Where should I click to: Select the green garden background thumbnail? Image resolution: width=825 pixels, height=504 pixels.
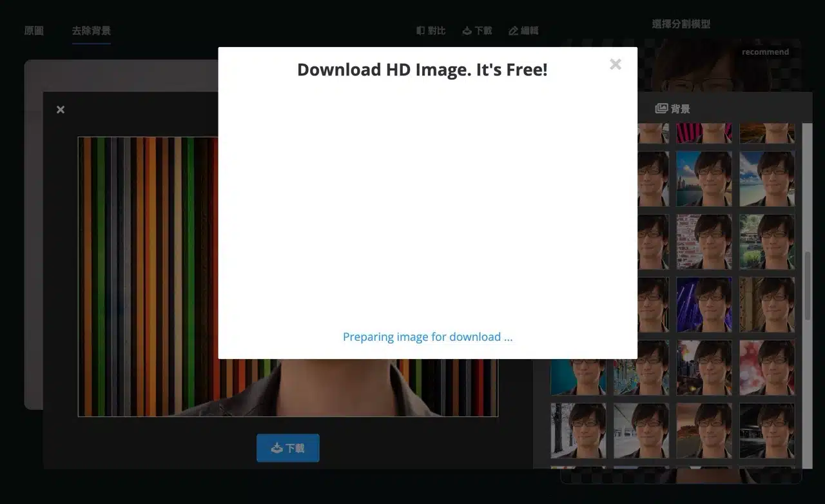pyautogui.click(x=766, y=242)
